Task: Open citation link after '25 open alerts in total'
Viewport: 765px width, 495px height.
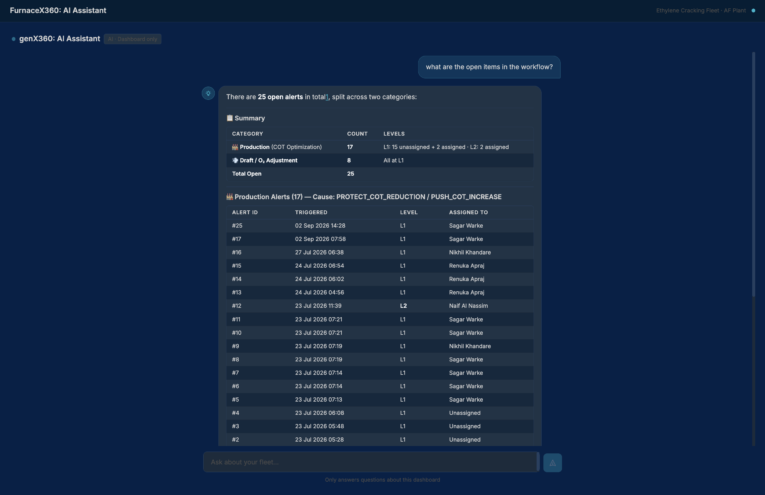Action: pyautogui.click(x=327, y=97)
